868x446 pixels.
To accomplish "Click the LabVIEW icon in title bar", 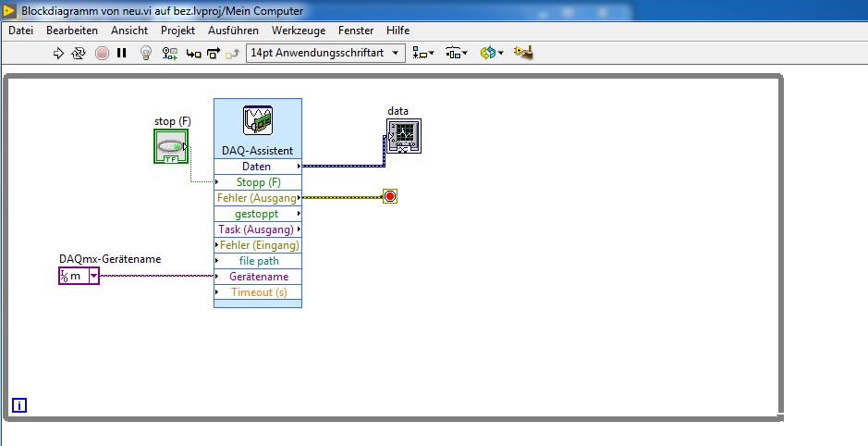I will click(x=9, y=10).
